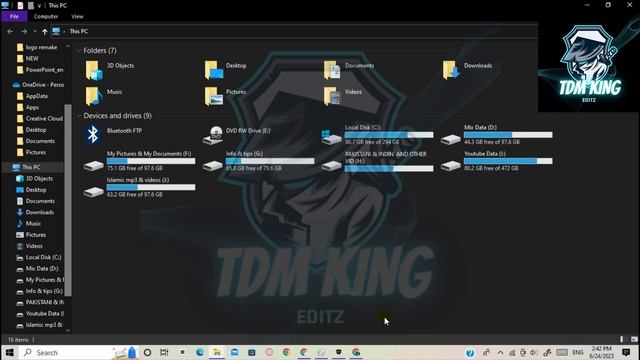Select PAKISTANI & INDIN AND OTHER VID (H:) drive
Viewport: 640px width, 360px height.
point(378,161)
